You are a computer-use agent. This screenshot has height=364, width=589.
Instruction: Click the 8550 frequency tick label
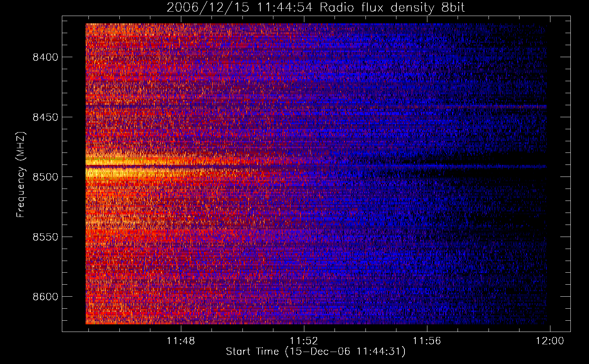point(45,237)
